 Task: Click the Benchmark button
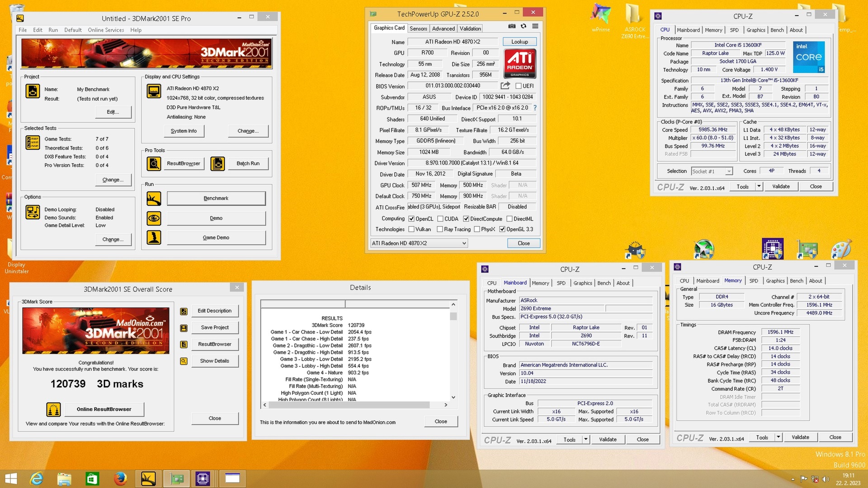click(x=216, y=198)
